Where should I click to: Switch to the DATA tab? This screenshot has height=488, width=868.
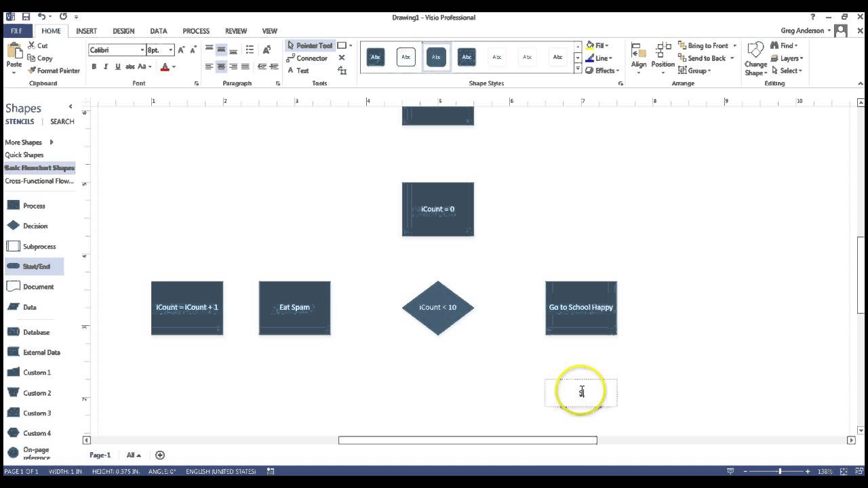(x=158, y=31)
